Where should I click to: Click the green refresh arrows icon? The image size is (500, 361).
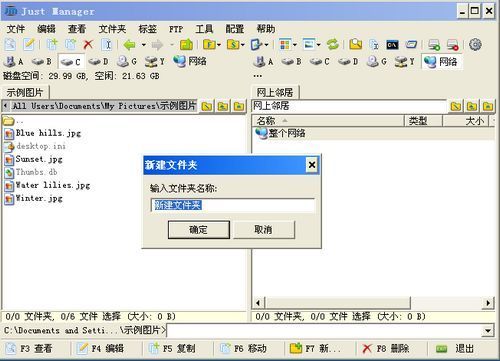[x=332, y=44]
